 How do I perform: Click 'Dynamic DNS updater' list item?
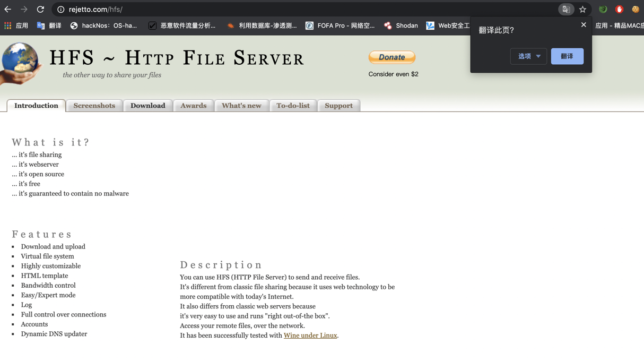pyautogui.click(x=54, y=334)
